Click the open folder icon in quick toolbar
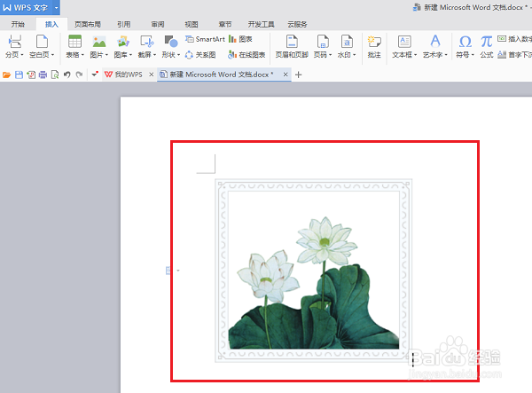 6,75
